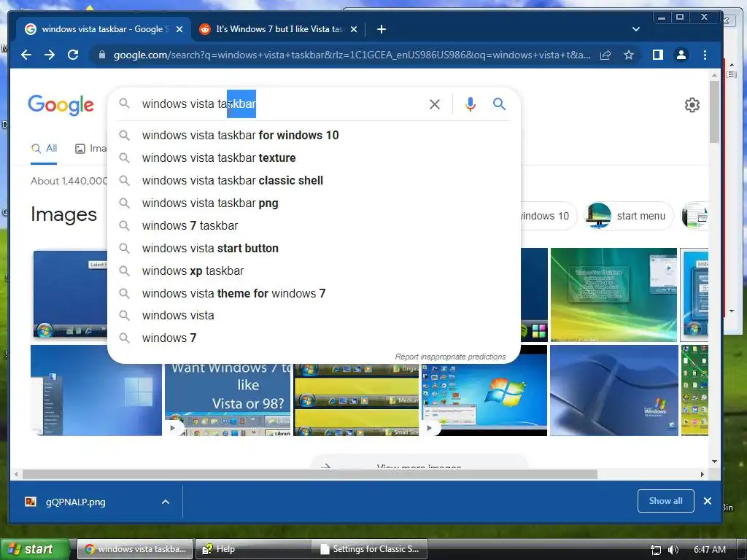Open the yellow taskbar sizes thumbnail
The width and height of the screenshot is (747, 560).
tap(356, 399)
